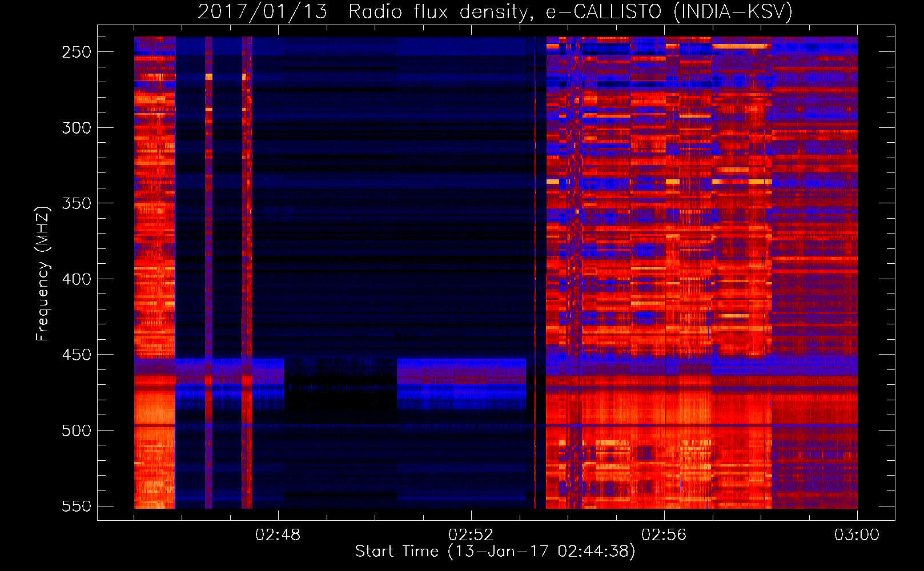Screen dimensions: 924x571
Task: Click the 03:00 time tick label
Action: 857,535
